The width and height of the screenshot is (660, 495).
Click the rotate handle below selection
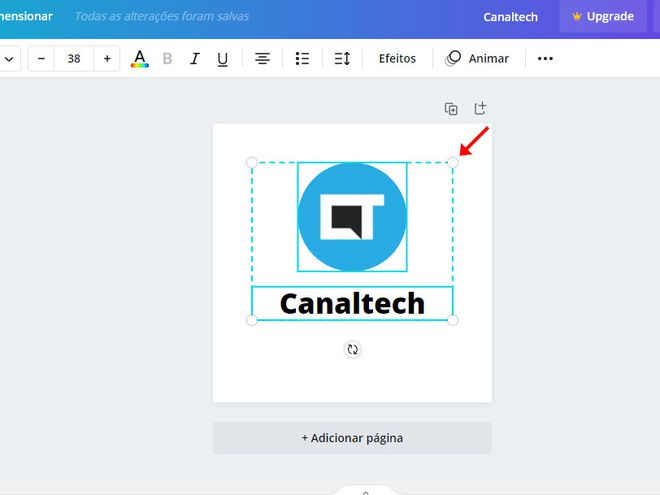(352, 349)
